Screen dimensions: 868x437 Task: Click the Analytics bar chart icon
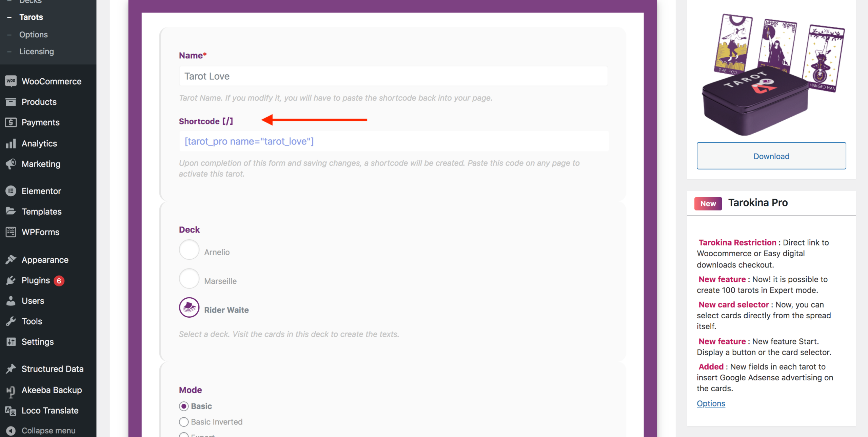point(11,143)
